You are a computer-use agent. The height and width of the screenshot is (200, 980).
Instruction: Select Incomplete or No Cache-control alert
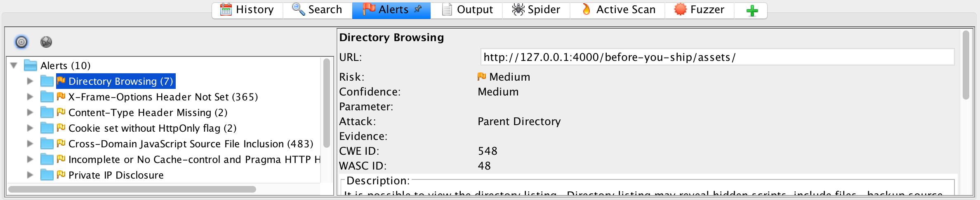click(x=194, y=159)
